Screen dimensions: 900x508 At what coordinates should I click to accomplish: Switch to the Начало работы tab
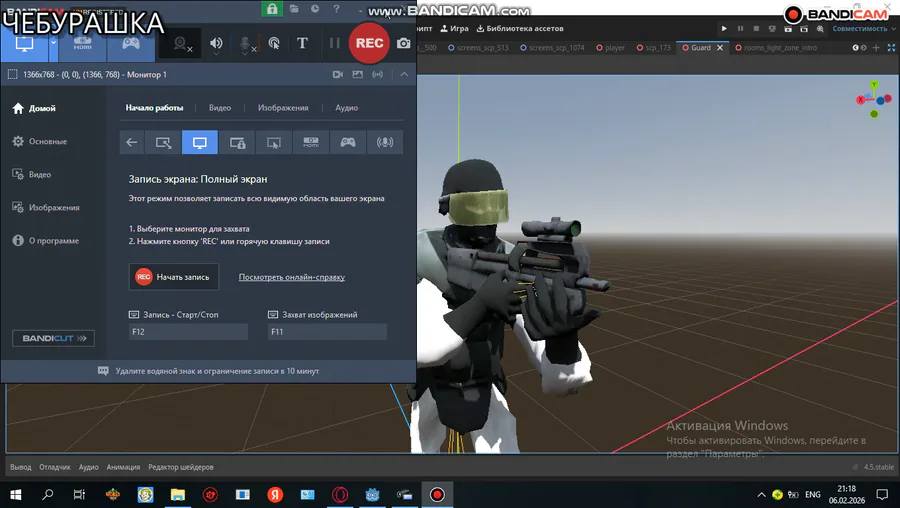click(154, 108)
